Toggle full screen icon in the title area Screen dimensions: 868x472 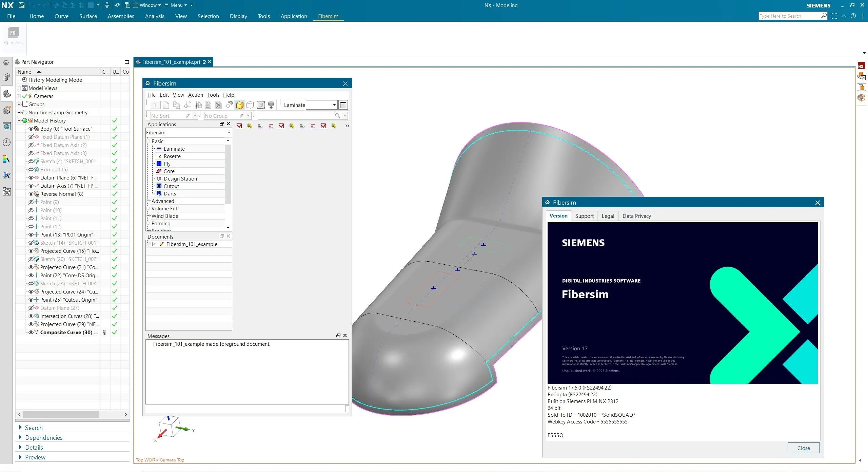pyautogui.click(x=834, y=16)
